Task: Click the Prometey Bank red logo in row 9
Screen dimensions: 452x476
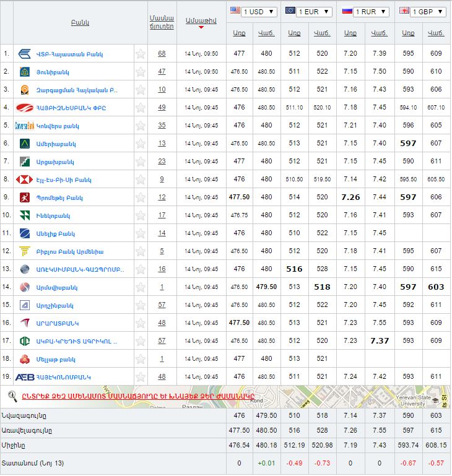Action: coord(25,198)
